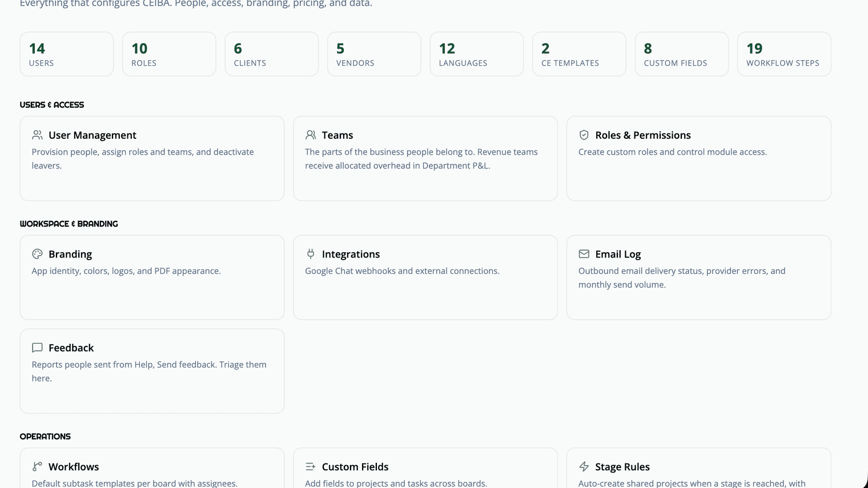
Task: Open the Integrations title link
Action: coord(351,254)
